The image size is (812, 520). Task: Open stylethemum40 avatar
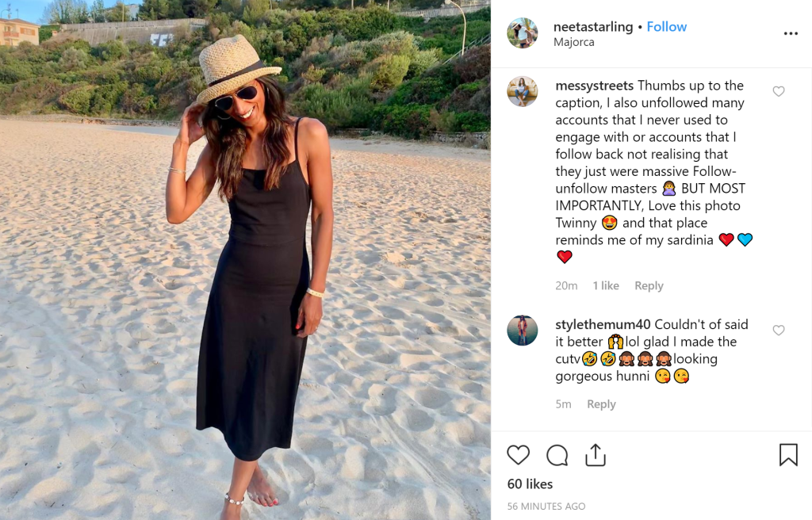click(523, 331)
